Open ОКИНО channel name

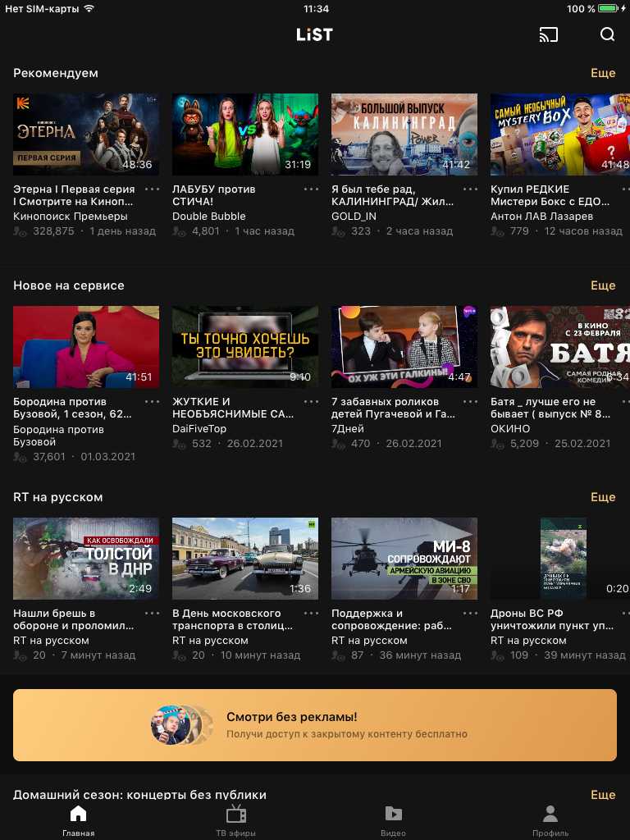coord(510,428)
